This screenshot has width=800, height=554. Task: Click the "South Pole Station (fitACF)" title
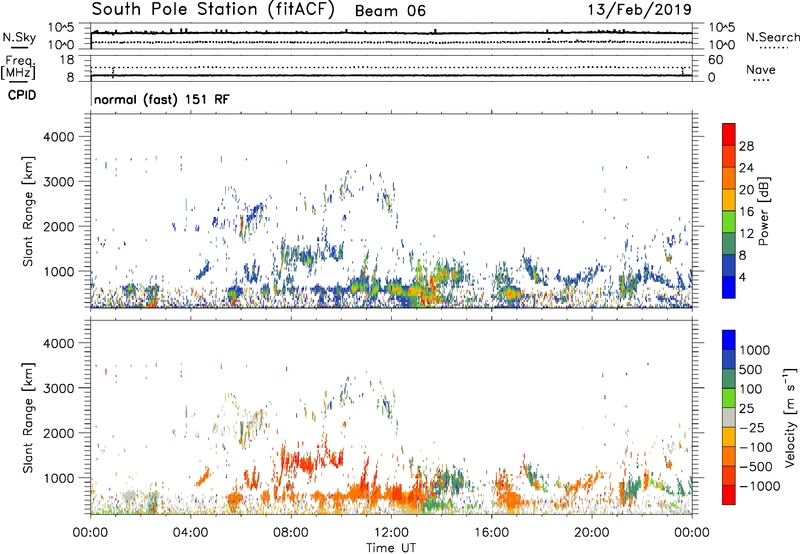[x=213, y=10]
